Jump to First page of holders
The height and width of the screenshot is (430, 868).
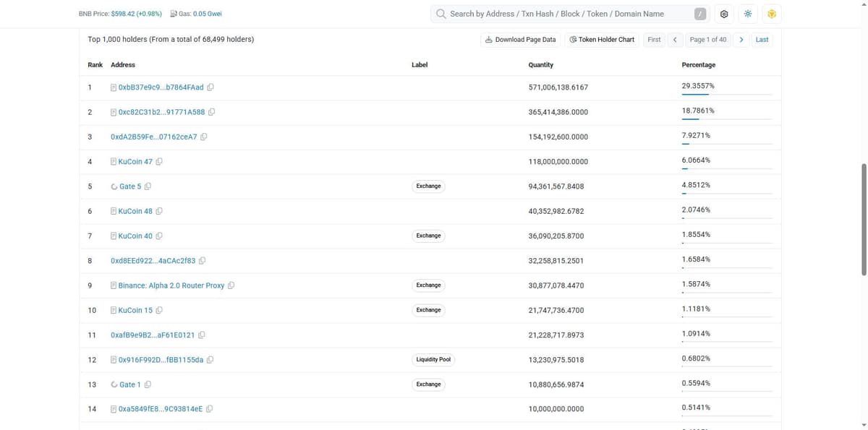[x=654, y=40]
